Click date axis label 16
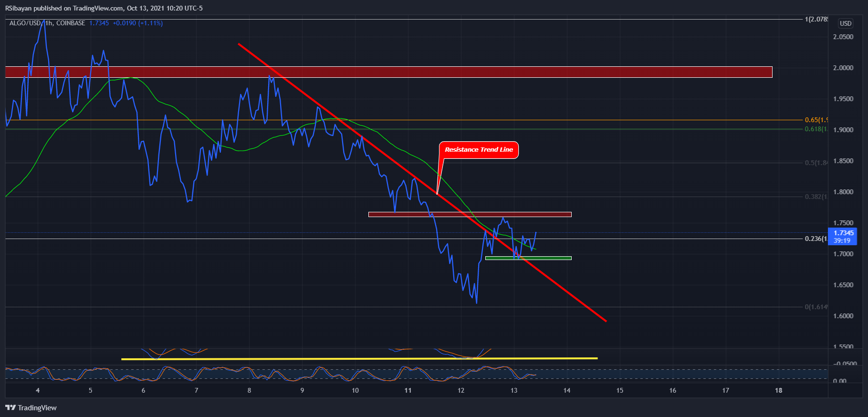The width and height of the screenshot is (868, 417). [672, 390]
